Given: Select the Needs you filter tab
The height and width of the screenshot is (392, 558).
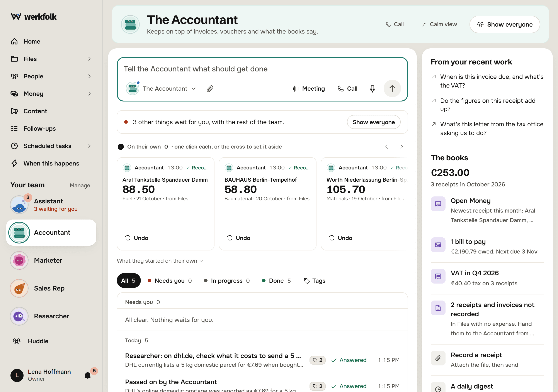Looking at the screenshot, I should coord(170,280).
